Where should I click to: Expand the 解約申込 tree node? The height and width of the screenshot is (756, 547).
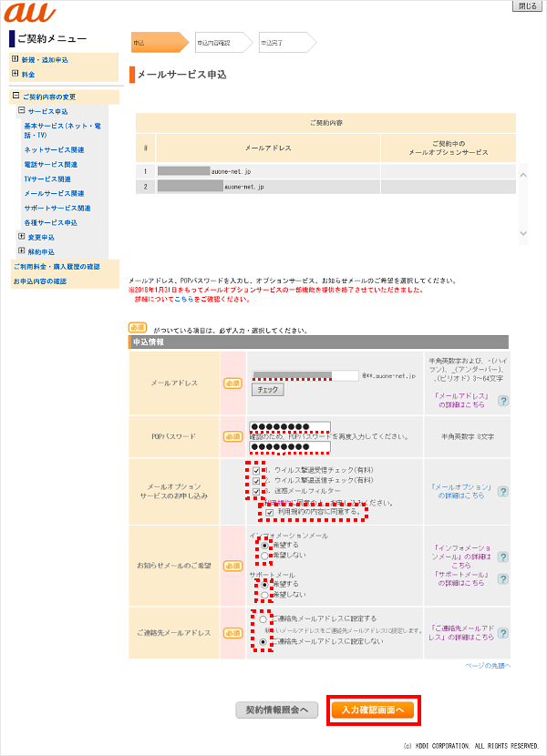pyautogui.click(x=22, y=250)
